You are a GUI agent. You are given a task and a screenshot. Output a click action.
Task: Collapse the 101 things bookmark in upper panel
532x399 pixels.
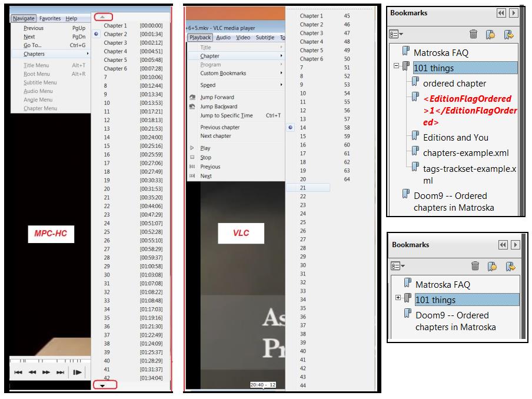[396, 66]
